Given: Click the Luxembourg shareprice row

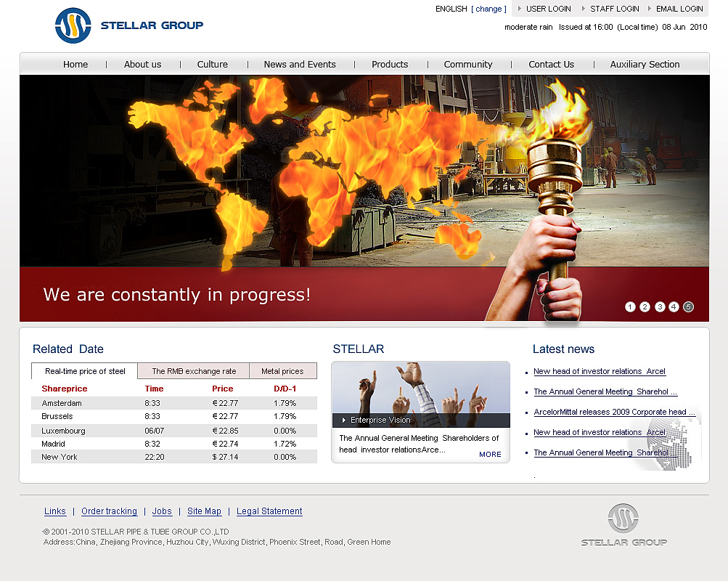Looking at the screenshot, I should [x=174, y=431].
